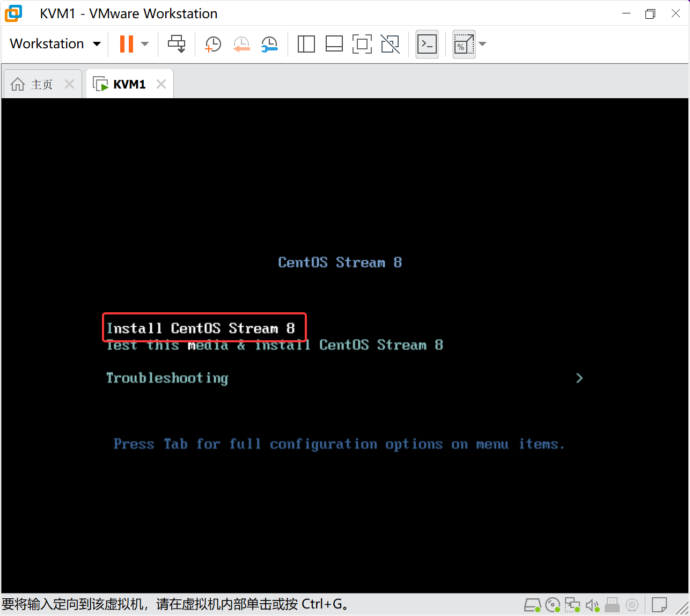Click the CD/DVD drive status icon
This screenshot has height=616, width=690.
553,605
